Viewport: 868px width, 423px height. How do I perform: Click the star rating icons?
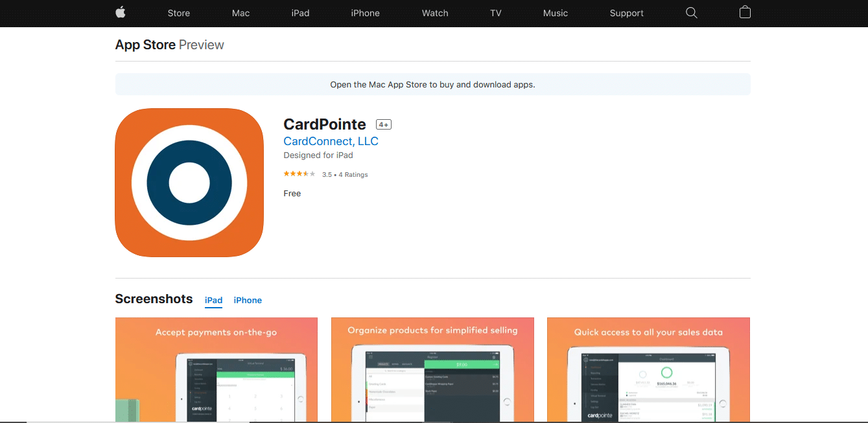(x=299, y=174)
